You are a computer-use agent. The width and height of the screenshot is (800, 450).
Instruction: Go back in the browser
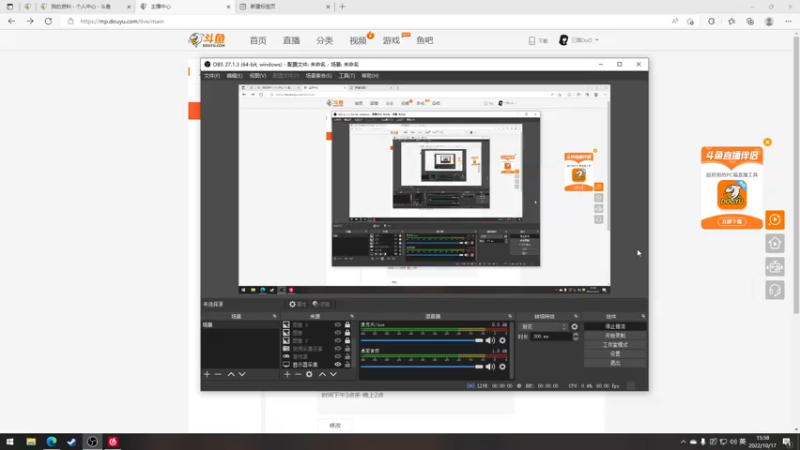11,21
